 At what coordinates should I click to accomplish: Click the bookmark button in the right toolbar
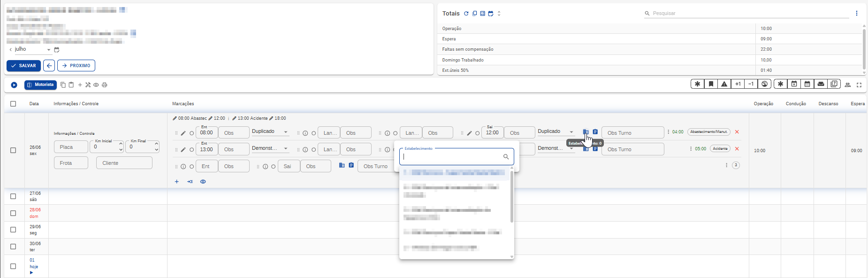(x=711, y=84)
